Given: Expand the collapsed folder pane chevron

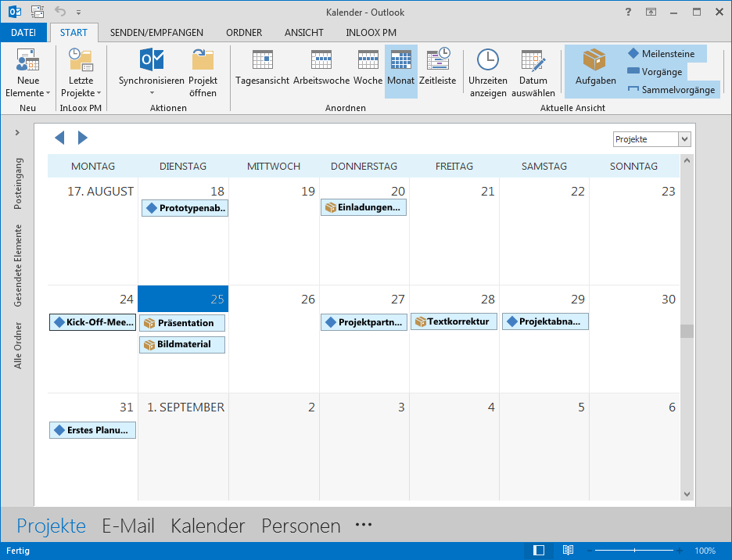Looking at the screenshot, I should point(17,133).
